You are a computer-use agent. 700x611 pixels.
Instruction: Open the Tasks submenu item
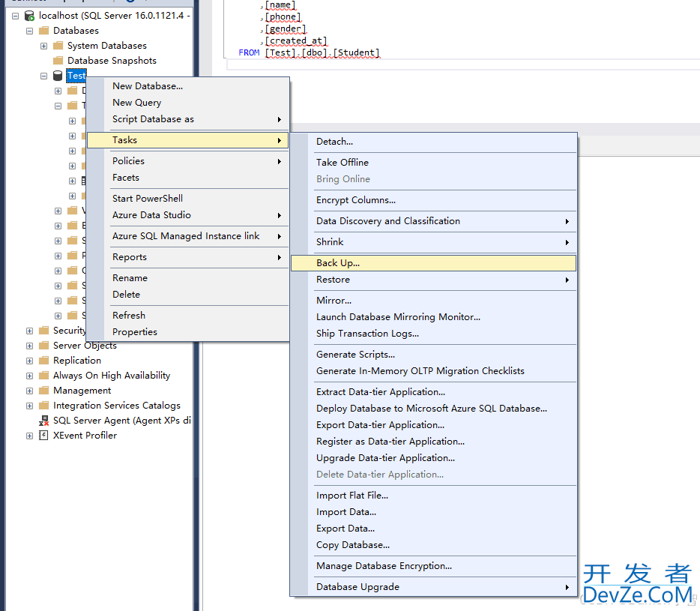click(x=187, y=139)
